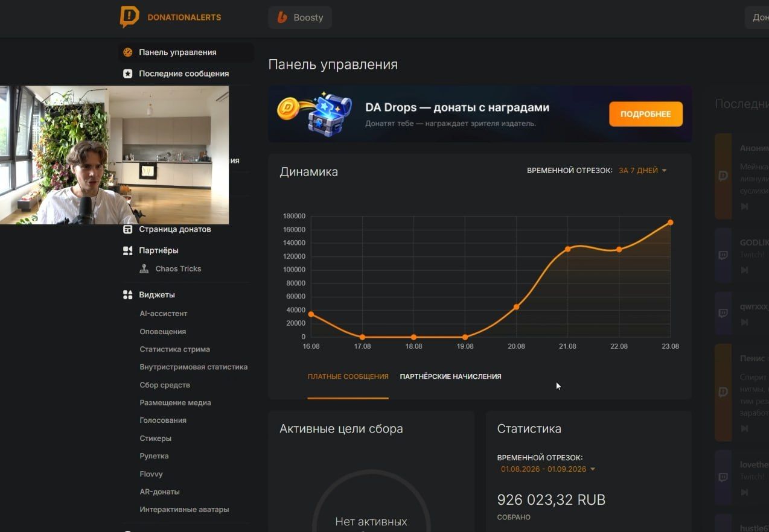Switch to the Партнёрские начисления tab
769x532 pixels.
450,376
